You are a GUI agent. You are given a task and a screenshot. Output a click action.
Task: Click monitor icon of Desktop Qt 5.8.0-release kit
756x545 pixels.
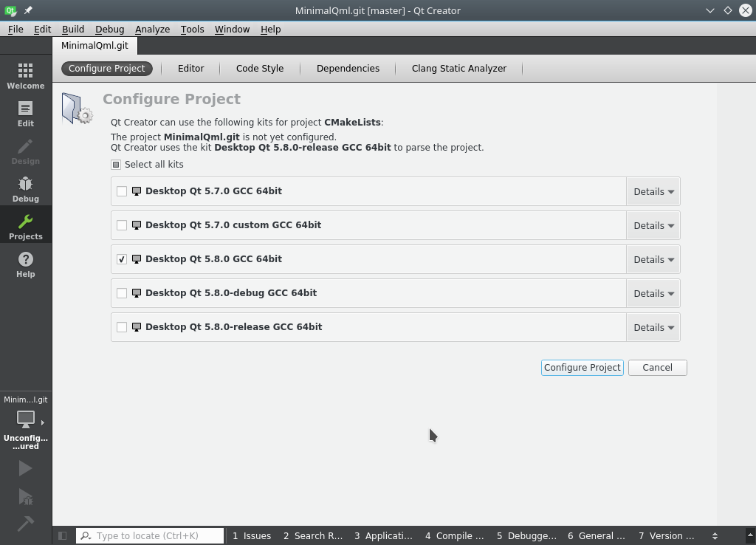tap(137, 327)
